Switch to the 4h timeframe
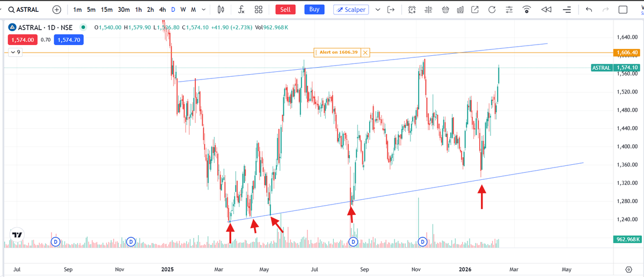644x277 pixels. [162, 10]
